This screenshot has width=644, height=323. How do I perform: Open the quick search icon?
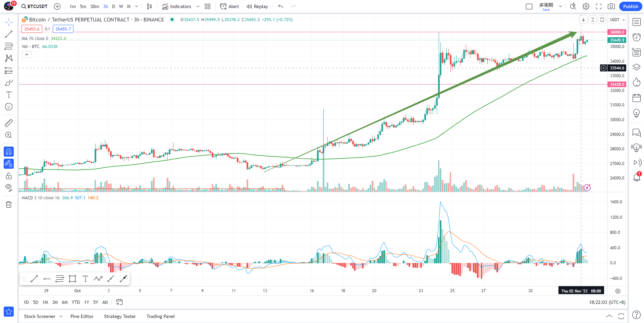click(573, 6)
